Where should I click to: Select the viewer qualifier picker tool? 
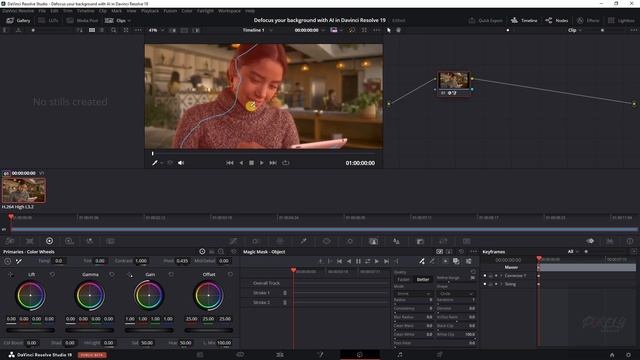155,163
